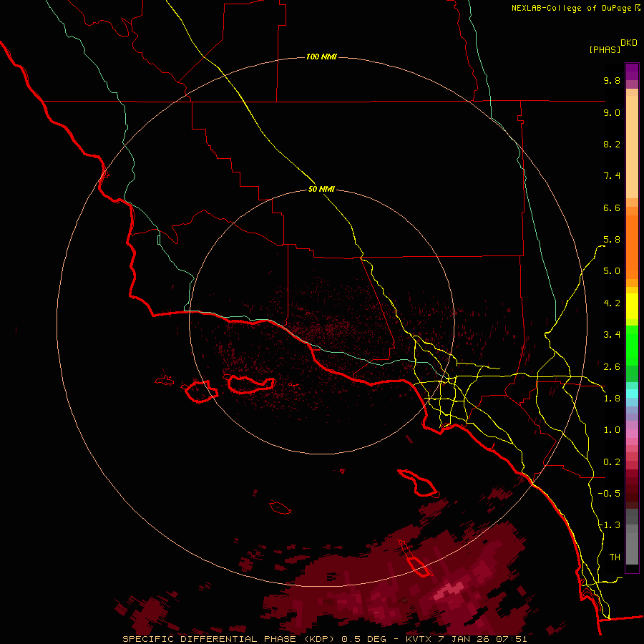Click the 7.4 scale label

tap(612, 176)
